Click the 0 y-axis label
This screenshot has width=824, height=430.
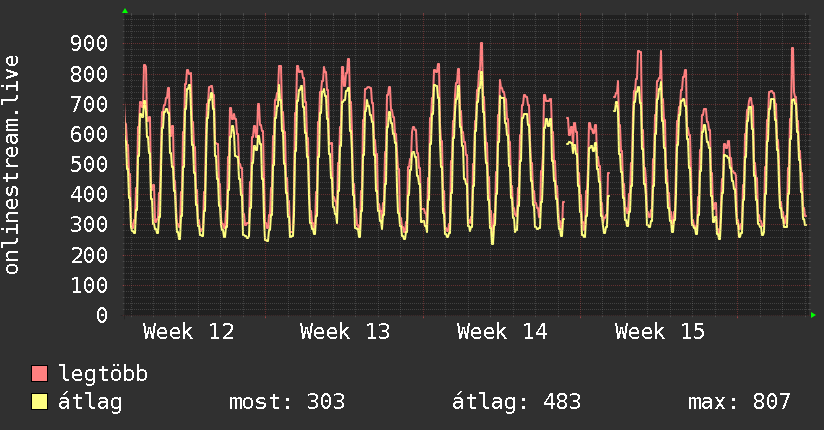coord(102,315)
